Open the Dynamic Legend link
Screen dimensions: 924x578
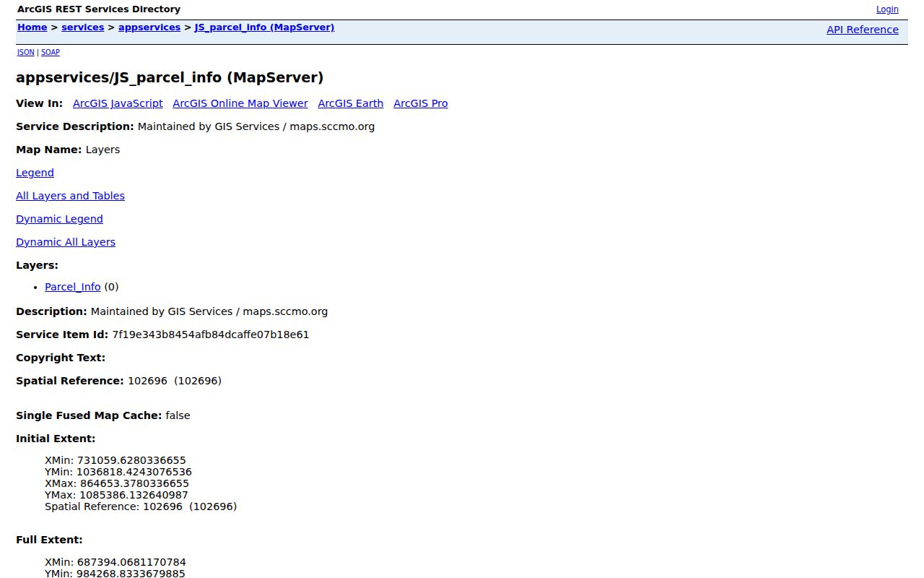[59, 219]
